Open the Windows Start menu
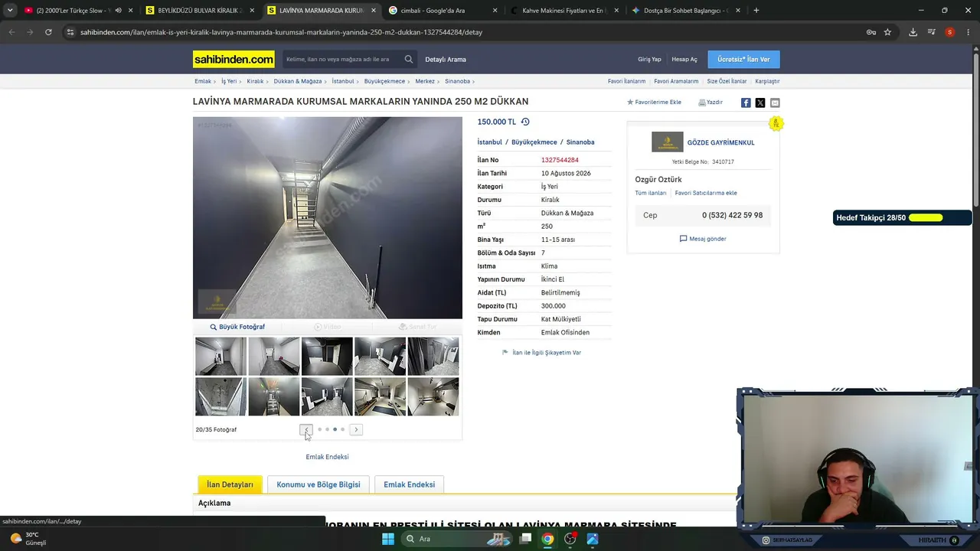Viewport: 980px width, 551px height. [x=388, y=539]
